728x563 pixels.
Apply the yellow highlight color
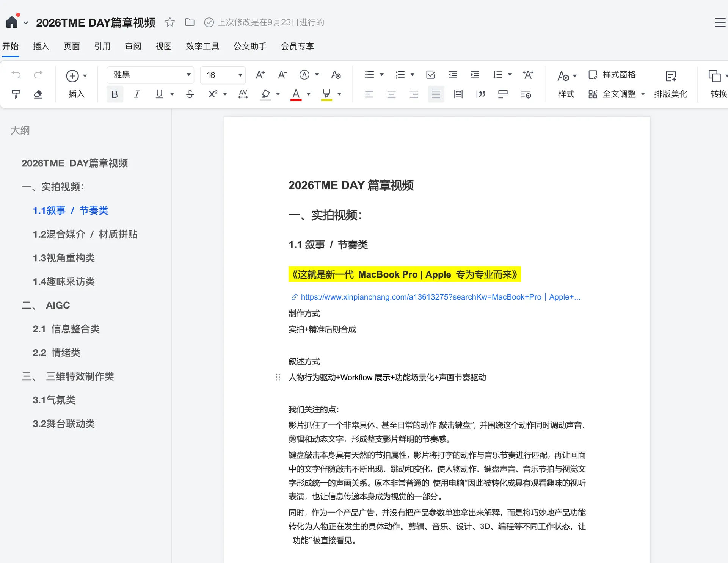coord(326,94)
